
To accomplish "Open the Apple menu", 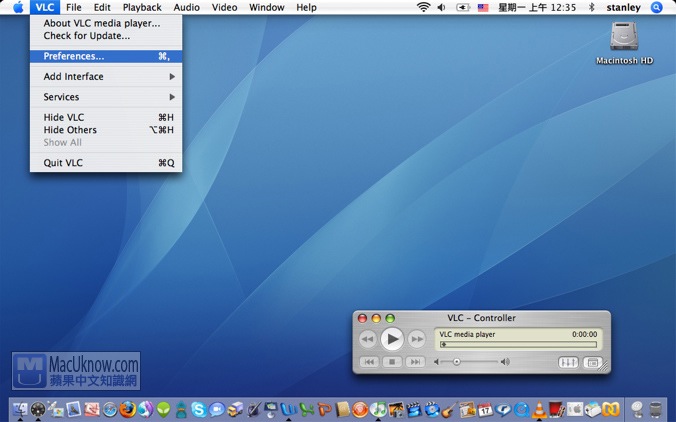I will pyautogui.click(x=18, y=7).
